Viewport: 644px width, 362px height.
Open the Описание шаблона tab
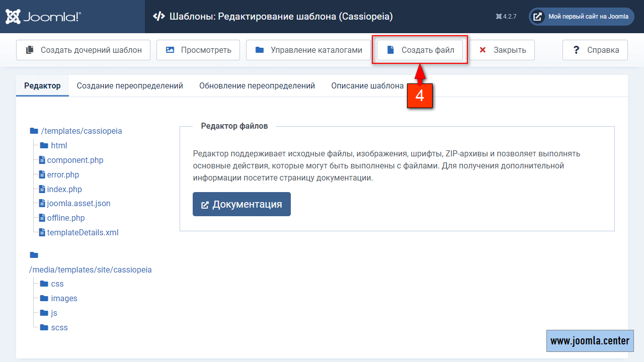367,85
